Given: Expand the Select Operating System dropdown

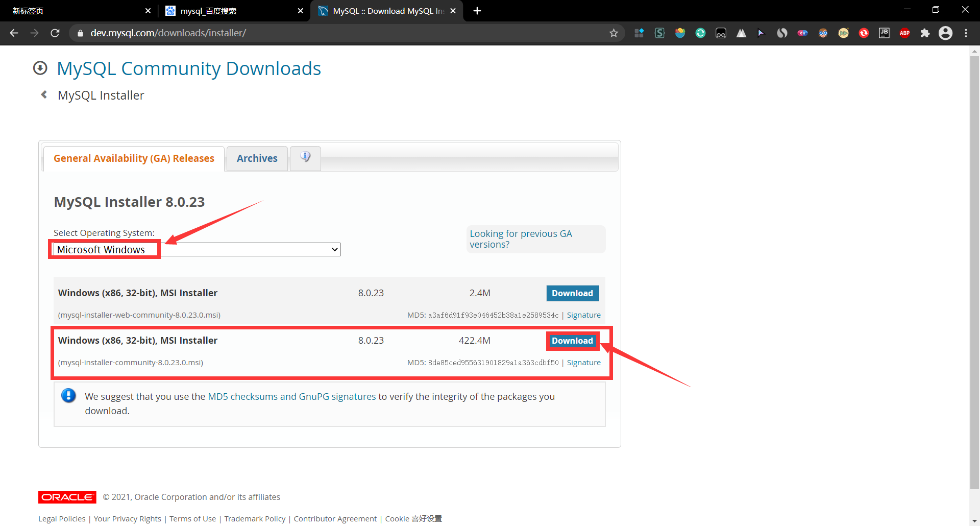Looking at the screenshot, I should click(x=197, y=249).
